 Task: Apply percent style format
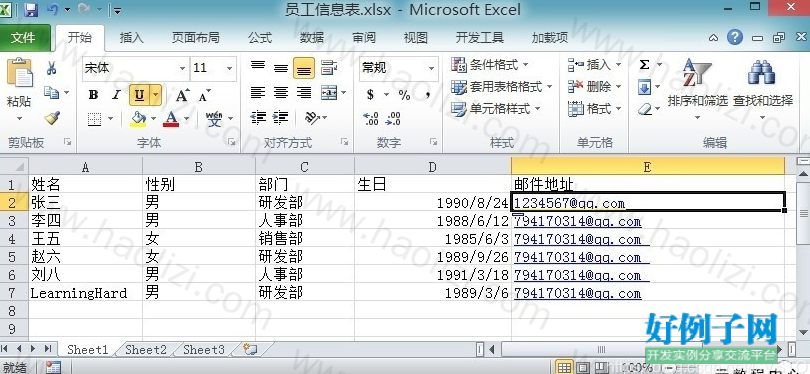click(x=404, y=95)
